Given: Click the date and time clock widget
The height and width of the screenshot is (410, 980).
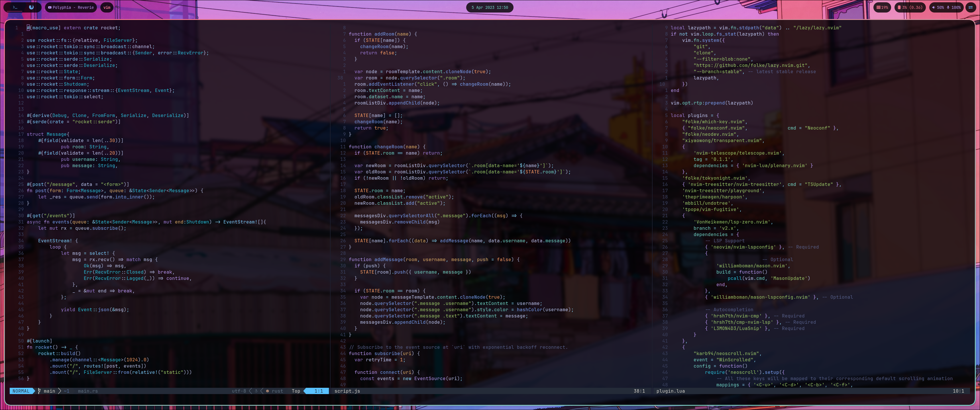Looking at the screenshot, I should (x=490, y=7).
